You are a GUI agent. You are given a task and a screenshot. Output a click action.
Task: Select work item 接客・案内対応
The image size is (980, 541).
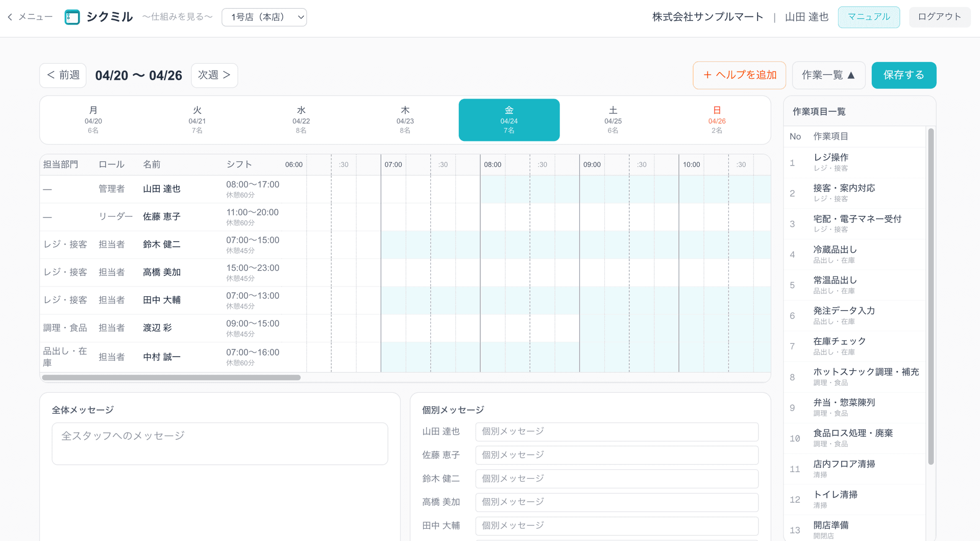[x=855, y=193]
